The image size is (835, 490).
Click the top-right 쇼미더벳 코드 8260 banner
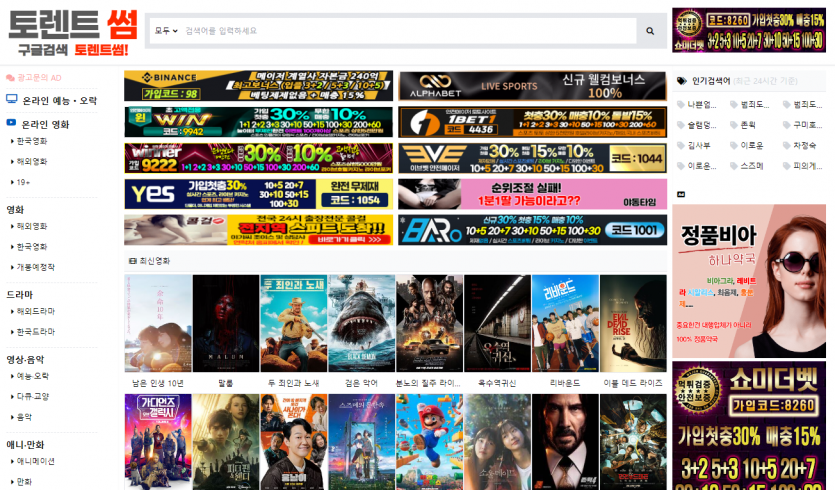[749, 30]
